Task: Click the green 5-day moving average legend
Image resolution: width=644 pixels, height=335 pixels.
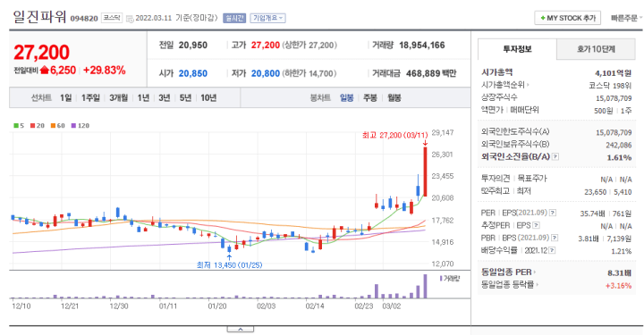Action: tap(19, 126)
